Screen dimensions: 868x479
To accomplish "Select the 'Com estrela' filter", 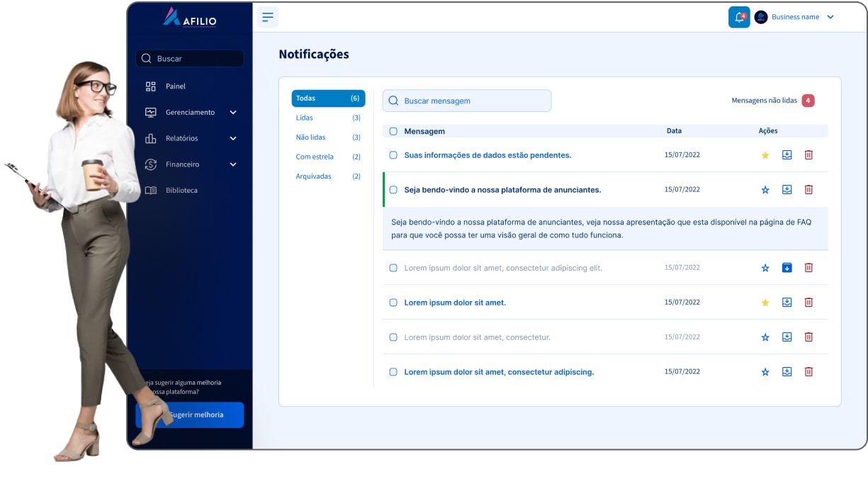I will pyautogui.click(x=315, y=157).
